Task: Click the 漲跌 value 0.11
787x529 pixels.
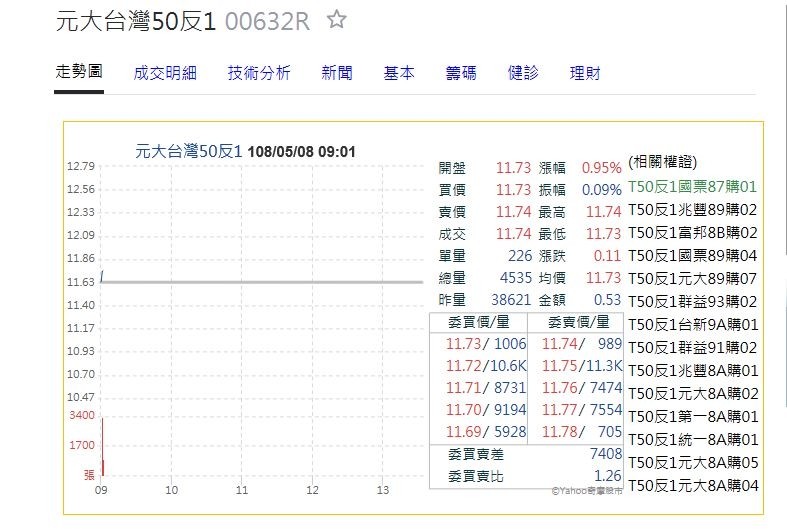Action: pyautogui.click(x=607, y=256)
